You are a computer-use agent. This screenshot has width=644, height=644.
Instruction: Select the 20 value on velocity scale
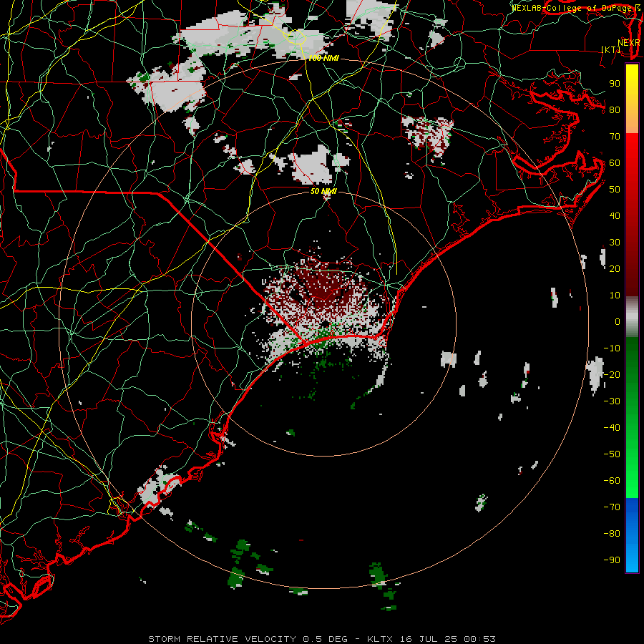click(615, 268)
